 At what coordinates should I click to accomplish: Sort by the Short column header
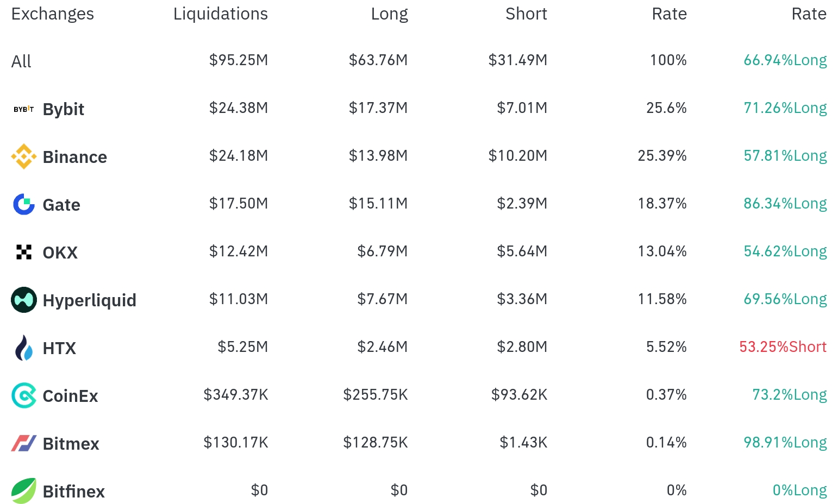coord(526,14)
